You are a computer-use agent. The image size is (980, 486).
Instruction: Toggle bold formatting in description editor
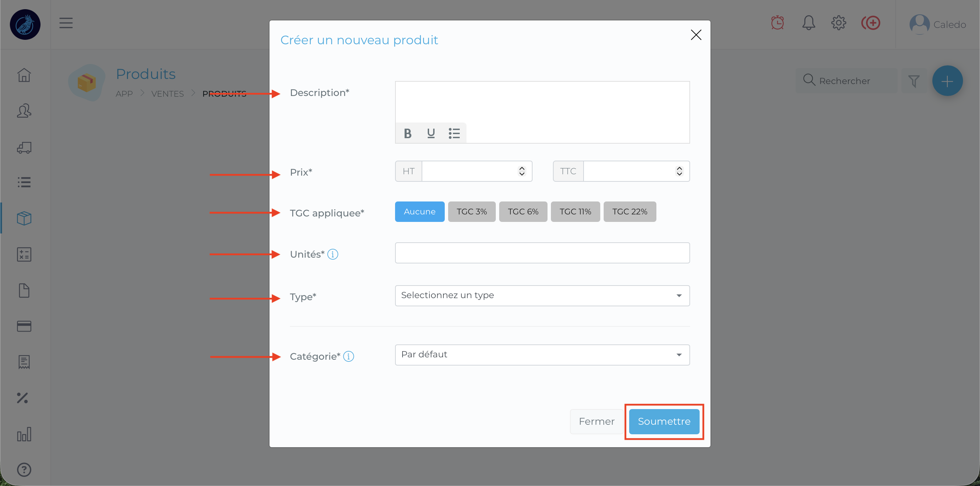(407, 133)
